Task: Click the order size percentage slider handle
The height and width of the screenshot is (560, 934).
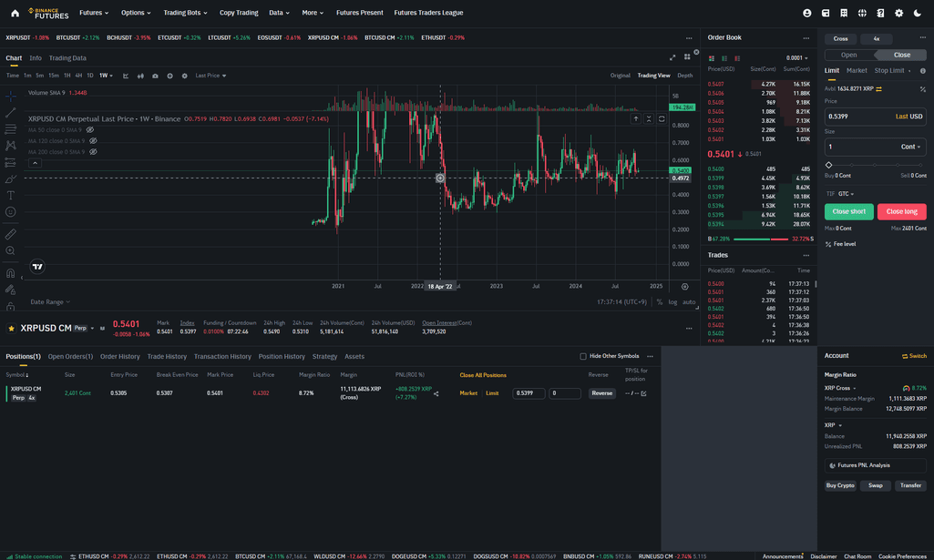Action: pyautogui.click(x=828, y=165)
